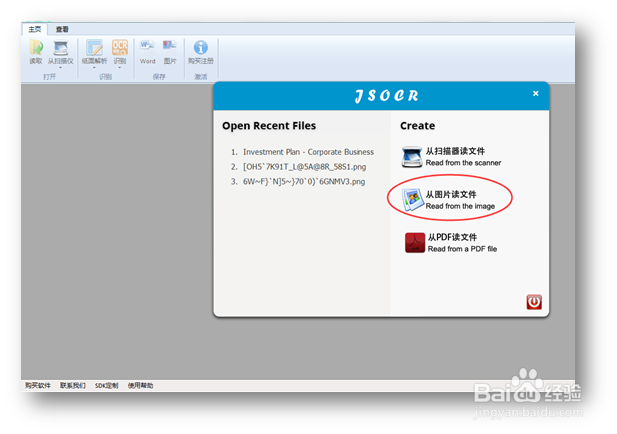Click 购买软件 in the status bar
This screenshot has height=434, width=617.
38,386
